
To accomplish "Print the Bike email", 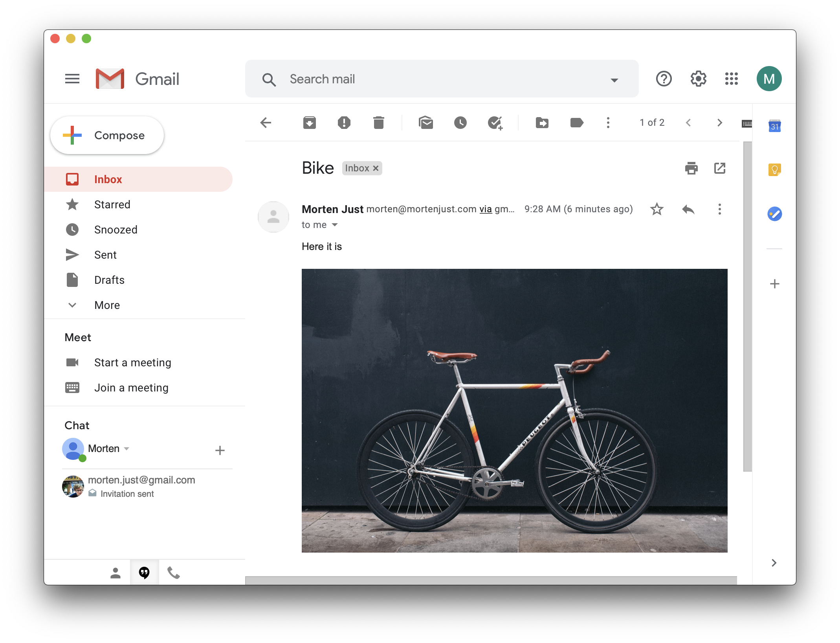I will click(691, 168).
